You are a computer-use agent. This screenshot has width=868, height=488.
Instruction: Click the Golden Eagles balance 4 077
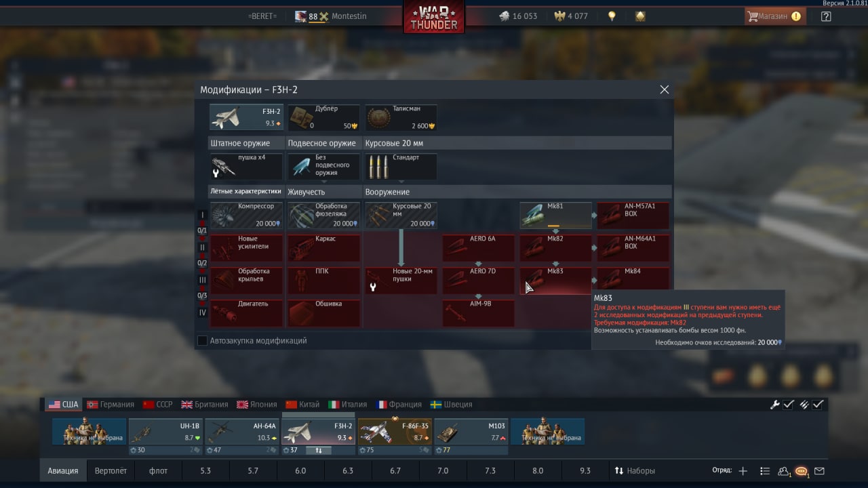point(571,16)
